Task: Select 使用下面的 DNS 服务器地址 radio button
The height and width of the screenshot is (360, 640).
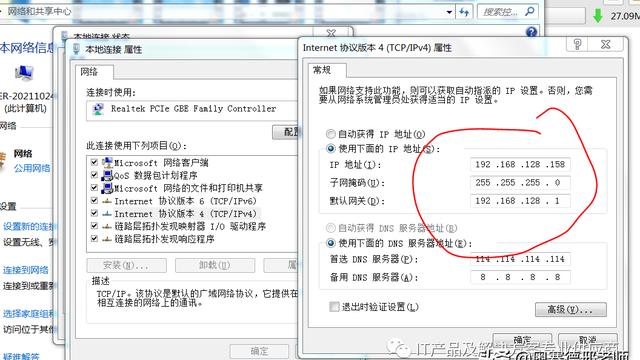Action: (x=331, y=243)
